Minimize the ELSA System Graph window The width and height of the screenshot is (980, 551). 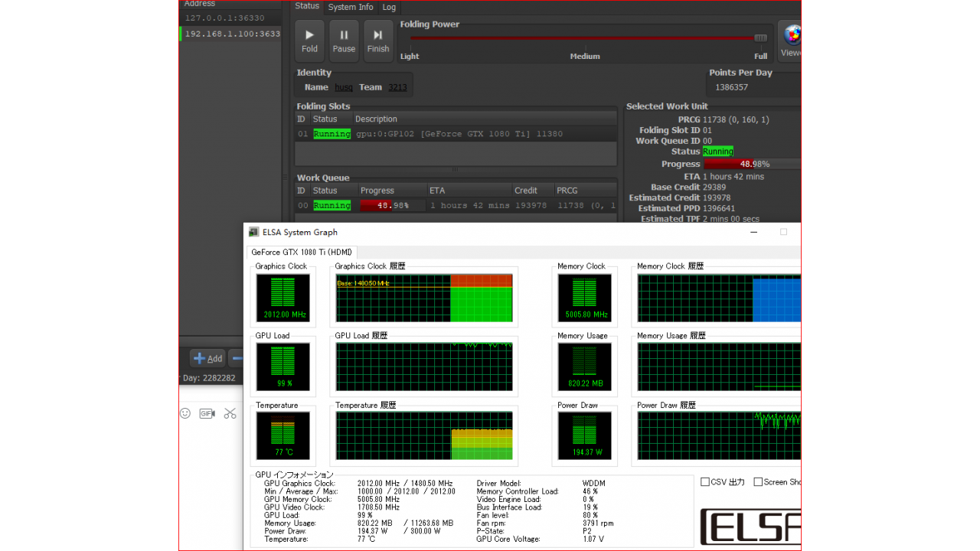pyautogui.click(x=754, y=232)
